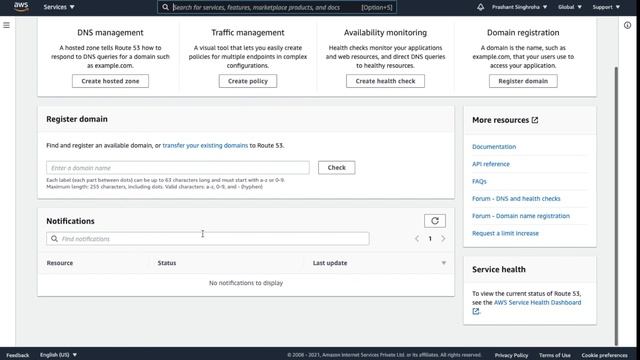Screen dimensions: 640x360
Task: Click the Register domain button
Action: (x=523, y=81)
